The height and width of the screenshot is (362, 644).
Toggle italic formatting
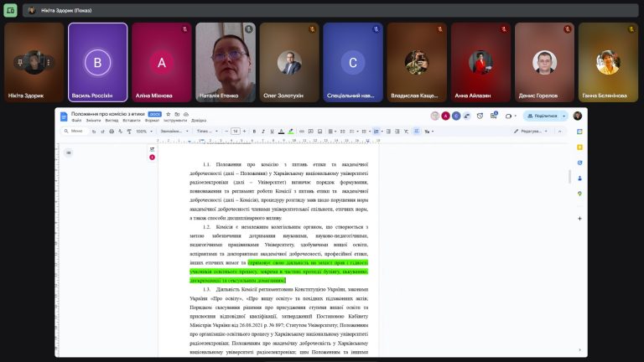[262, 131]
